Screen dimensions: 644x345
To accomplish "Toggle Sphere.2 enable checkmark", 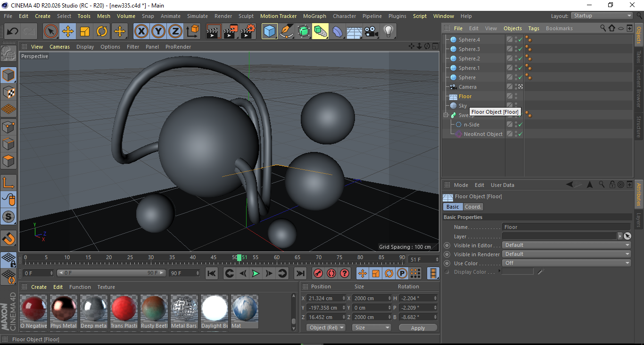I will [x=520, y=59].
